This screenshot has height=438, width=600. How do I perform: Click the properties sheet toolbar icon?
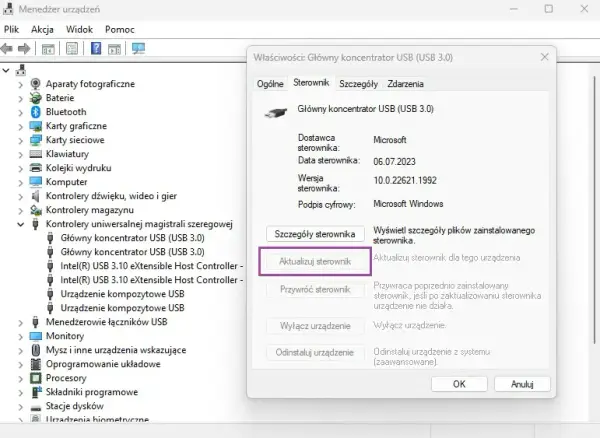pyautogui.click(x=72, y=49)
